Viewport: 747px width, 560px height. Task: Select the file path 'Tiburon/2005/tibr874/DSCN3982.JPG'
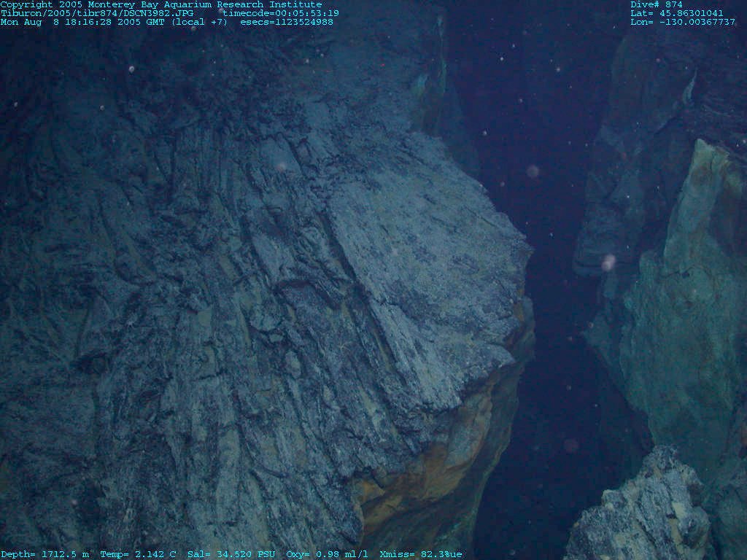click(97, 13)
